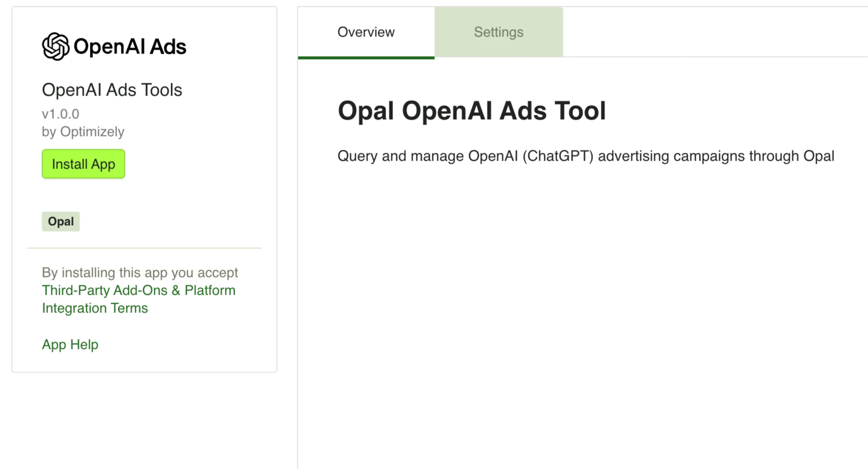Click the 'Query and manage OpenAI' description

[586, 156]
